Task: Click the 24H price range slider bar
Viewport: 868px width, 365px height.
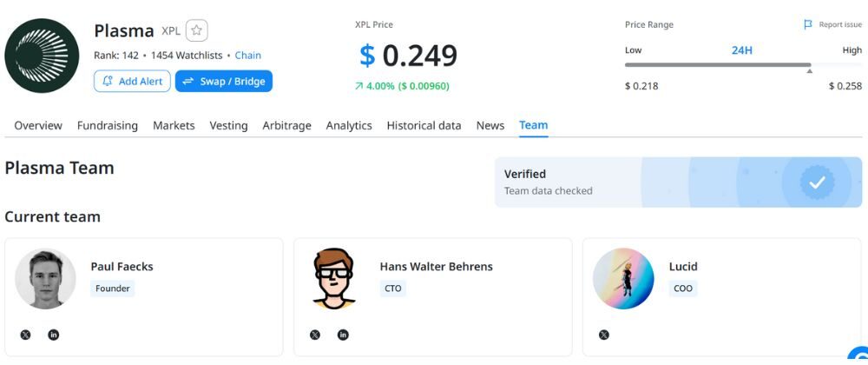Action: (x=717, y=65)
